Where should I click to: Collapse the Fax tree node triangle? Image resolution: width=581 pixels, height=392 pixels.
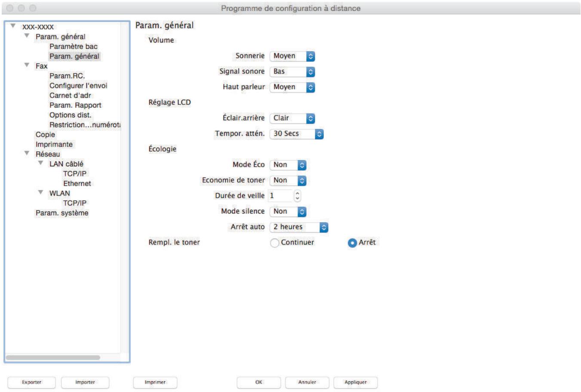(x=27, y=65)
